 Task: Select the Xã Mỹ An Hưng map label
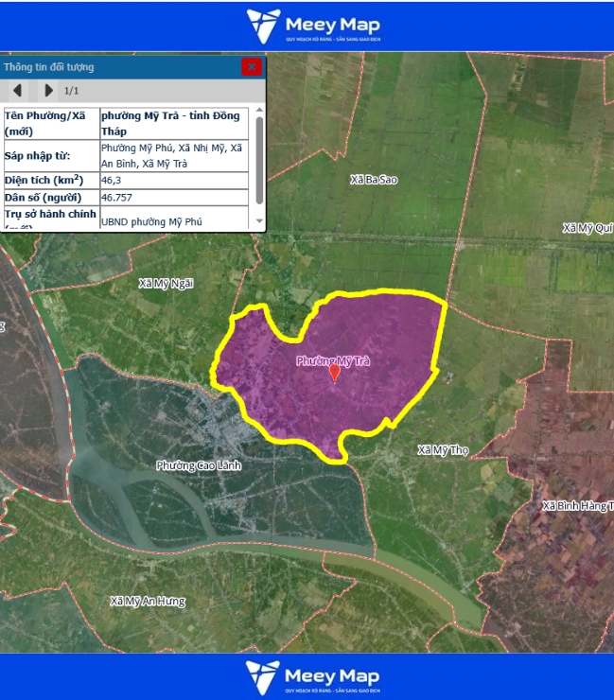148,601
